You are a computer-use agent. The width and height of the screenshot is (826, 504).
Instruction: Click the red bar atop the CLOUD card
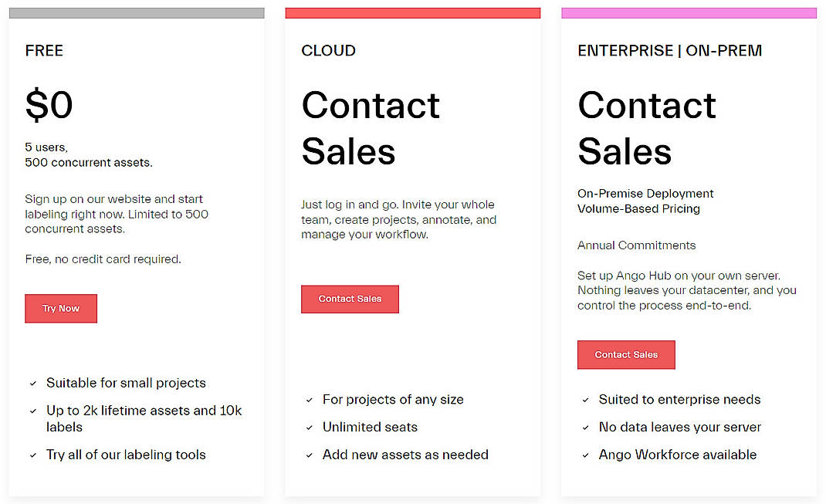click(x=413, y=12)
